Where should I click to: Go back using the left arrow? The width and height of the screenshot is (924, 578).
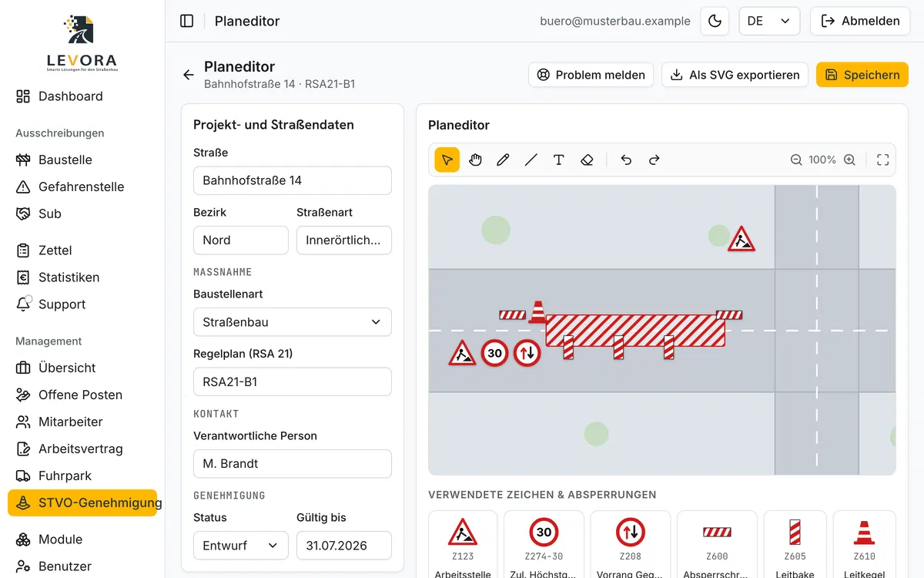click(189, 75)
